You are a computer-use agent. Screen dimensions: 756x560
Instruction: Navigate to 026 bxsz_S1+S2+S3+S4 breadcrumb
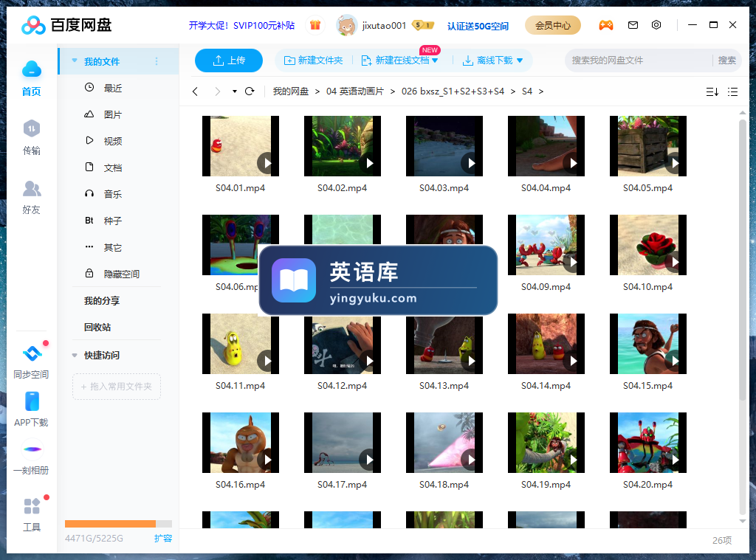pos(453,91)
